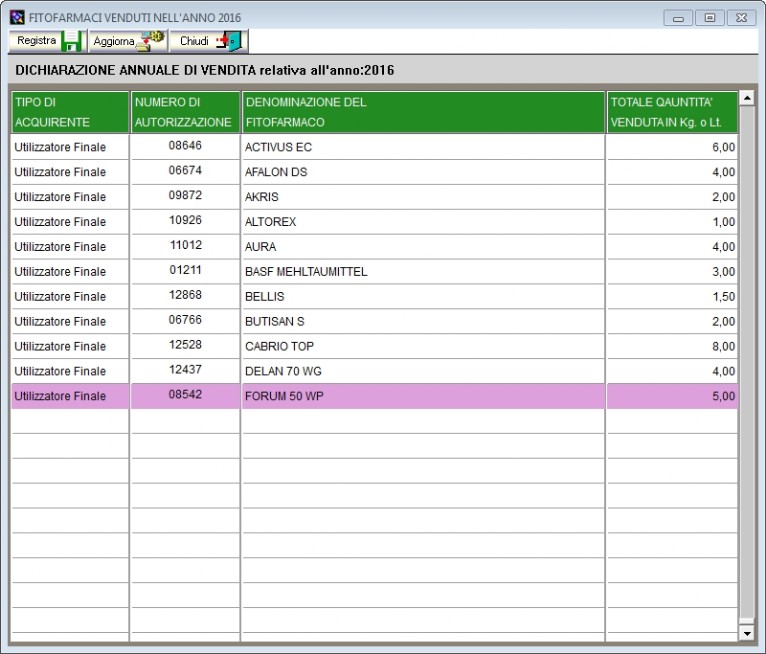
Task: Maximize the Fitofarmaci window
Action: (709, 18)
